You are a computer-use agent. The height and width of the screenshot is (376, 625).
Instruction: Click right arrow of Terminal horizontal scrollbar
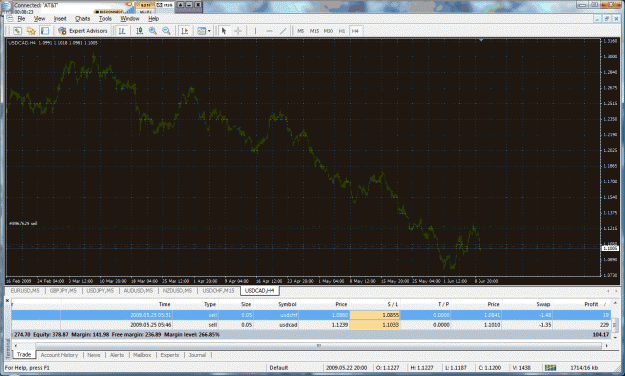tap(607, 346)
